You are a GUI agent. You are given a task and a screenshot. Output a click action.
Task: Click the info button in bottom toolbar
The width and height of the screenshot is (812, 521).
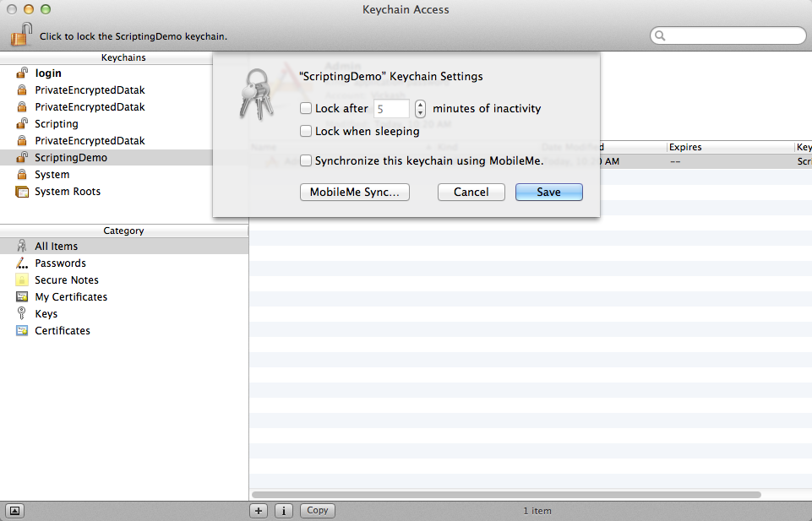pos(283,510)
